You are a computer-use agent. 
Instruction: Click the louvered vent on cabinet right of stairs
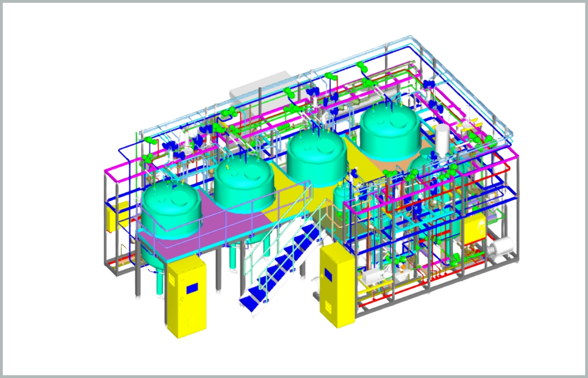[329, 306]
